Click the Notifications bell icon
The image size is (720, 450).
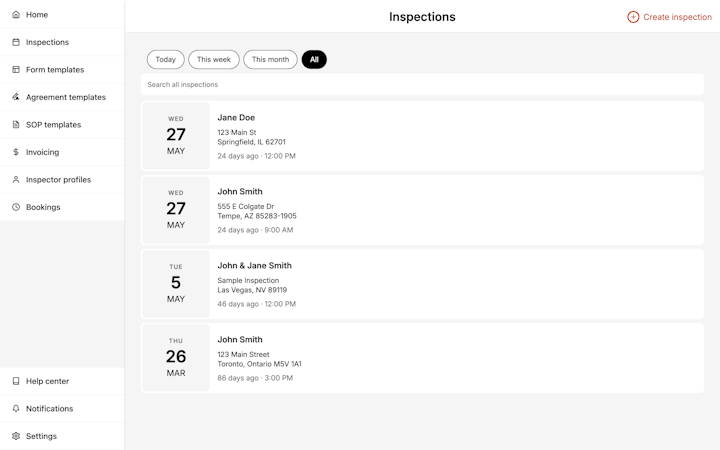tap(16, 409)
